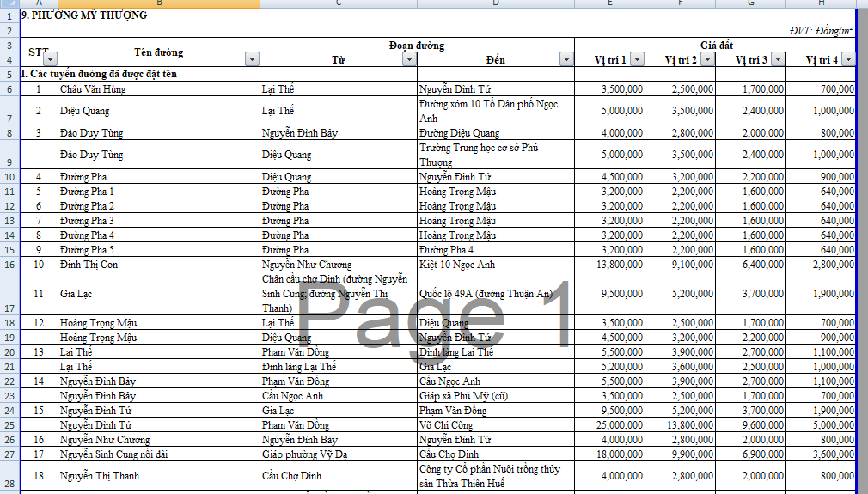Image resolution: width=868 pixels, height=494 pixels.
Task: Select row header 17
Action: [x=9, y=293]
